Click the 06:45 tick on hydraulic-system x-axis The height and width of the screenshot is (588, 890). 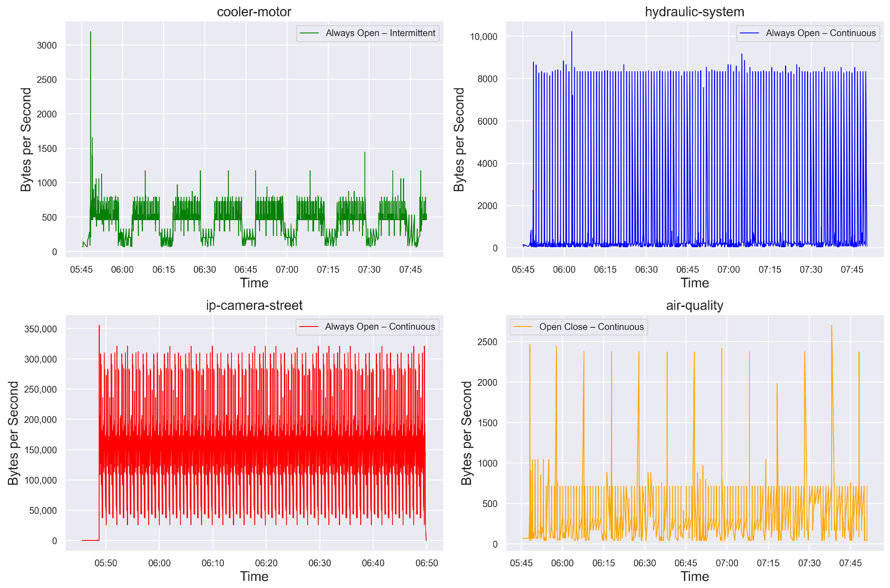687,270
